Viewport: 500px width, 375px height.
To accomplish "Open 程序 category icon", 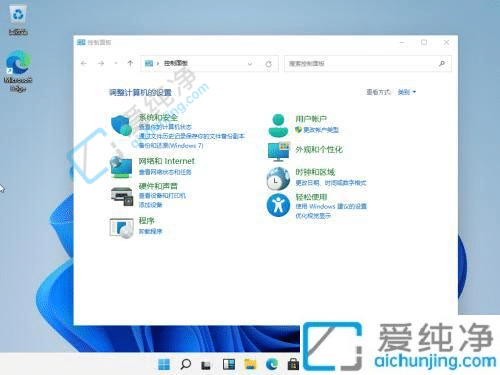I will pos(122,228).
